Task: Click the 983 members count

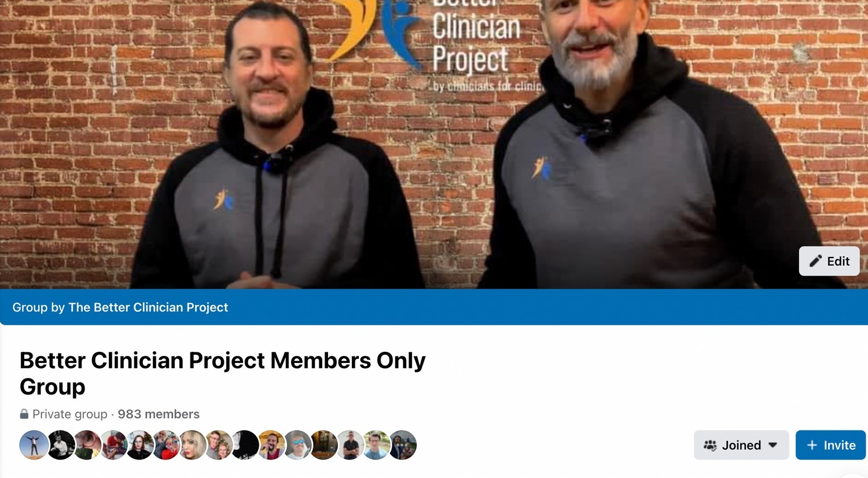Action: [159, 414]
